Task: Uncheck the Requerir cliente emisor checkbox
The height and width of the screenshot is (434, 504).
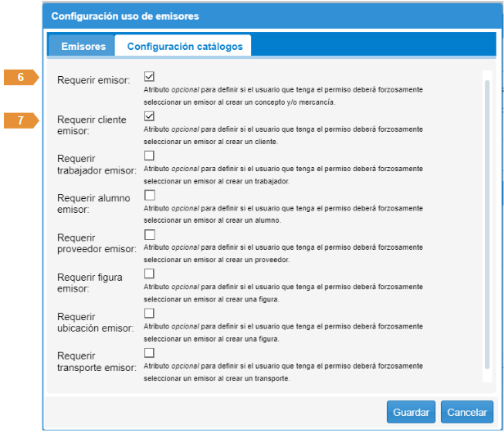Action: point(150,115)
